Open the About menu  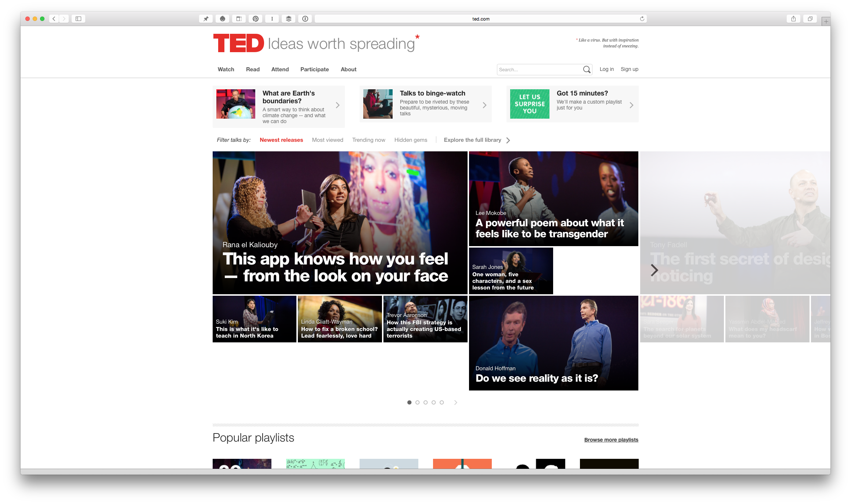click(349, 69)
